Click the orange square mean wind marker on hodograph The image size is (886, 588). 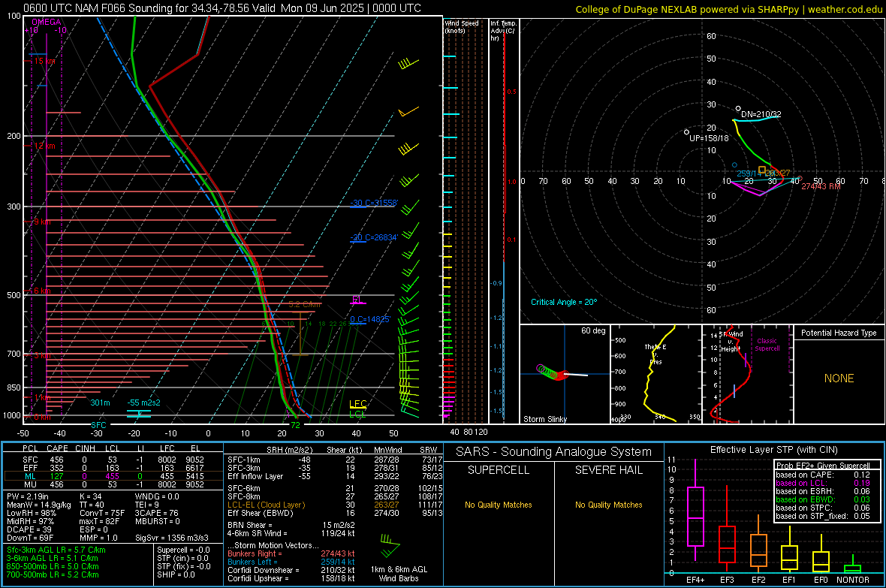pyautogui.click(x=761, y=170)
